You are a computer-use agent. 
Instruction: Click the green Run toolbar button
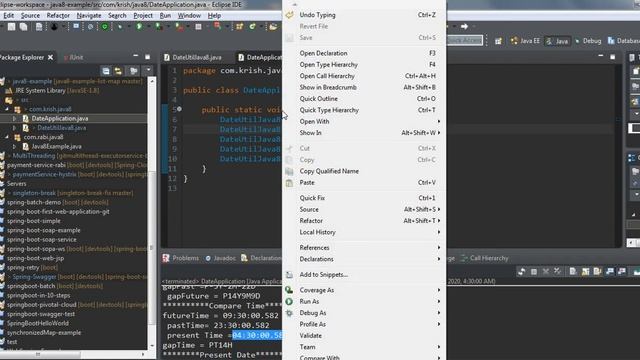click(x=139, y=27)
